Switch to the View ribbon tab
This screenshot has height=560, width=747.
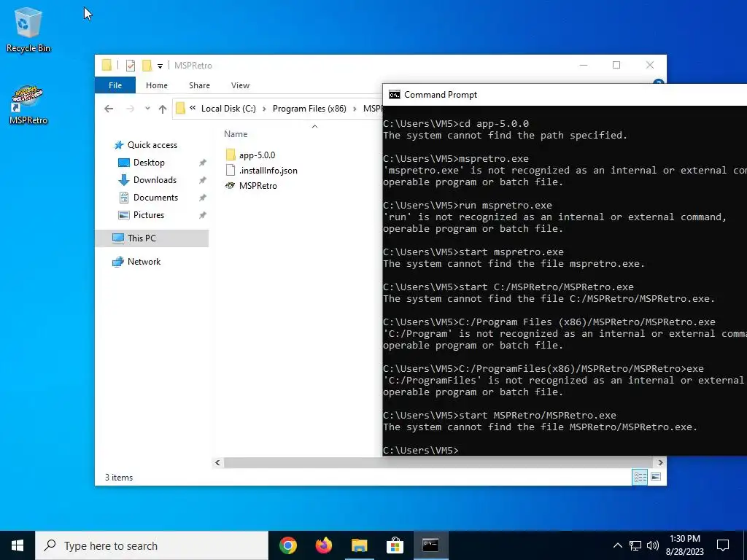tap(240, 85)
